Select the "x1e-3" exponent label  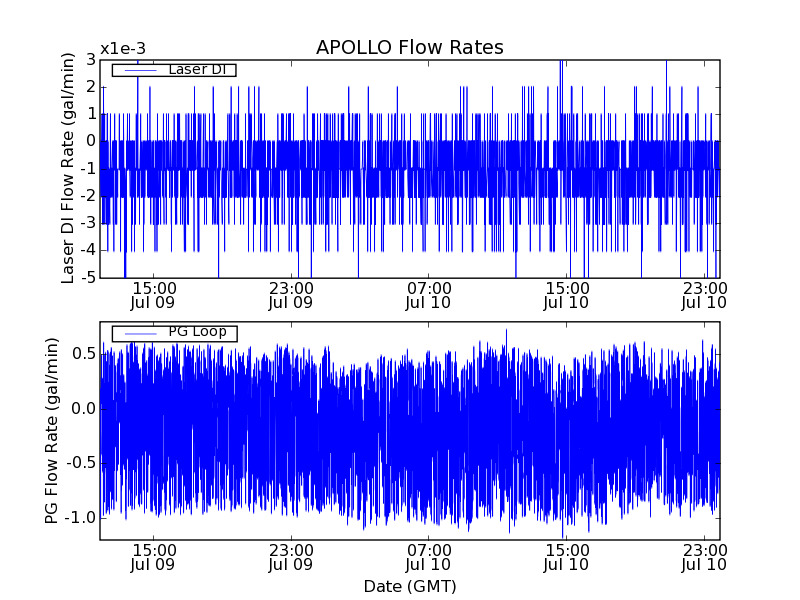click(123, 49)
